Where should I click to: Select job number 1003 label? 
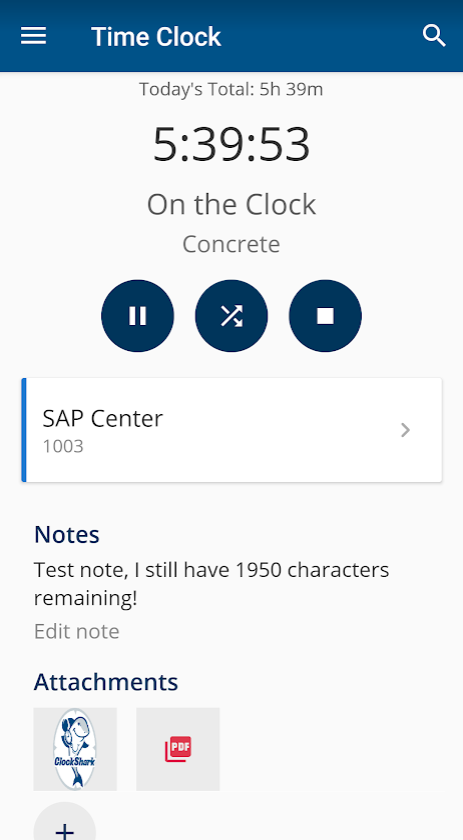[63, 446]
